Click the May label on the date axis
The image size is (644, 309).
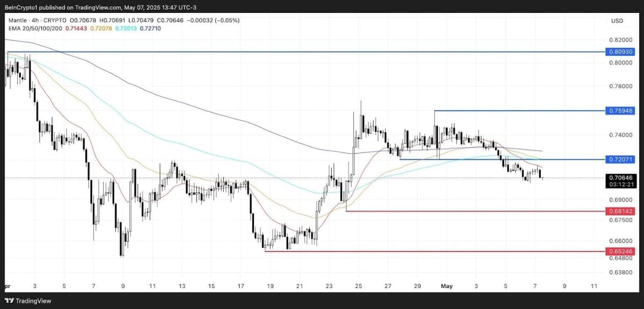[447, 286]
